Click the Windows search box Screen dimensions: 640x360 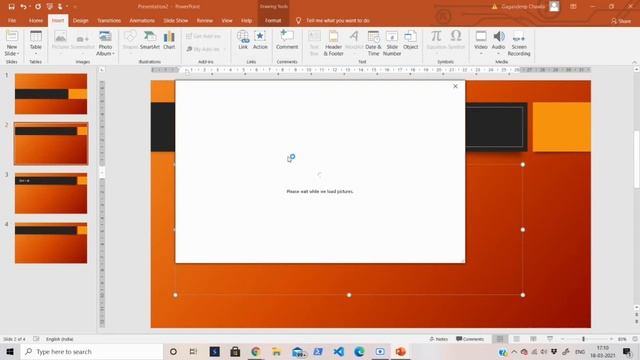91,351
